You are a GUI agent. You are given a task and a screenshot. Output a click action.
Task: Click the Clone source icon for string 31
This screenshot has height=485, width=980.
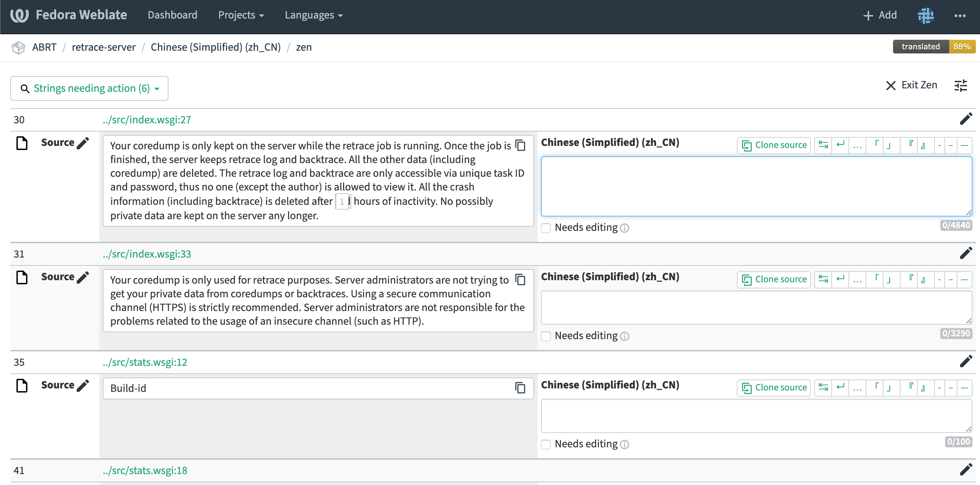[x=774, y=279]
